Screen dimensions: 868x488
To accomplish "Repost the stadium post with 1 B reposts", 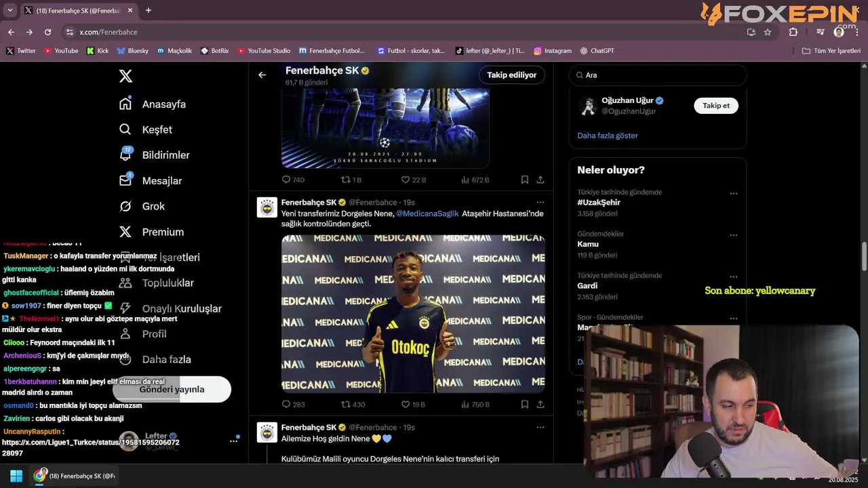I will pyautogui.click(x=351, y=180).
